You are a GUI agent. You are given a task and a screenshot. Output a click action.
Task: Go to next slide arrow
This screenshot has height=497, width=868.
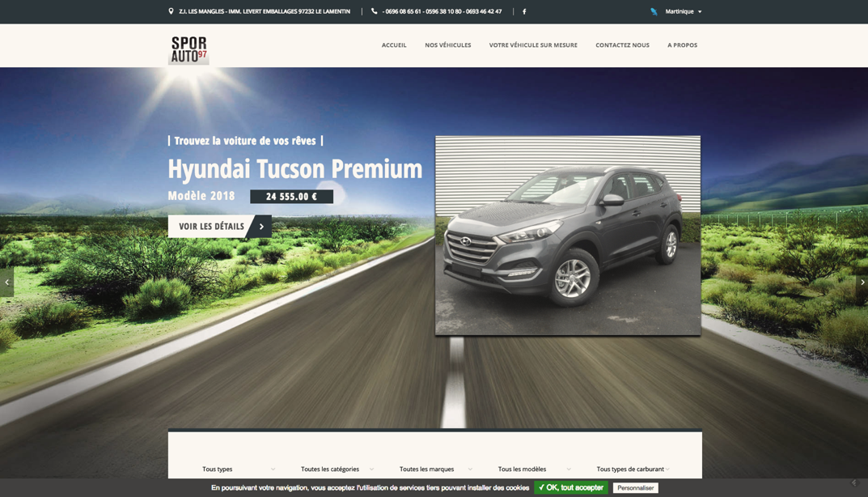coord(862,282)
